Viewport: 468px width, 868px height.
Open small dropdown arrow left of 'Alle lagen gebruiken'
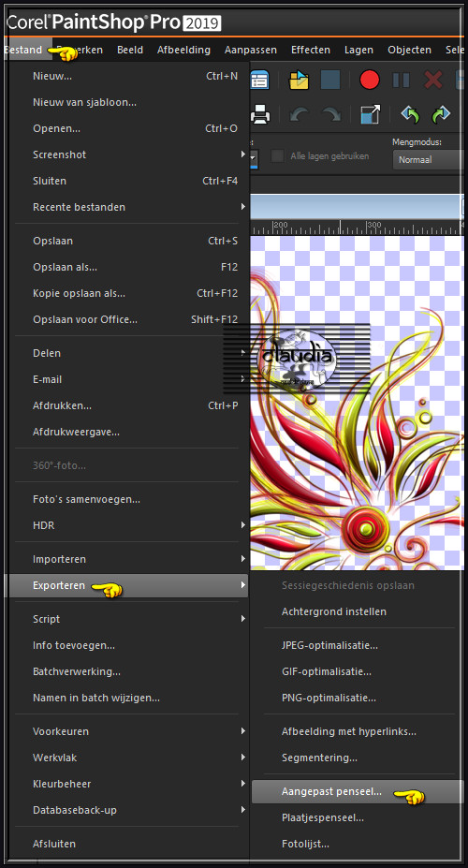[254, 159]
